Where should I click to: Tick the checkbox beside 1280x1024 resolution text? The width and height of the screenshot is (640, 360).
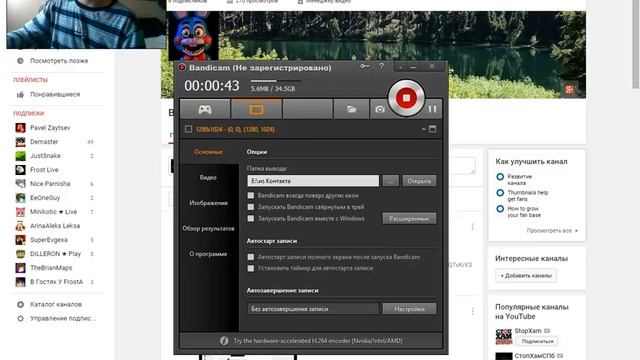click(x=188, y=129)
